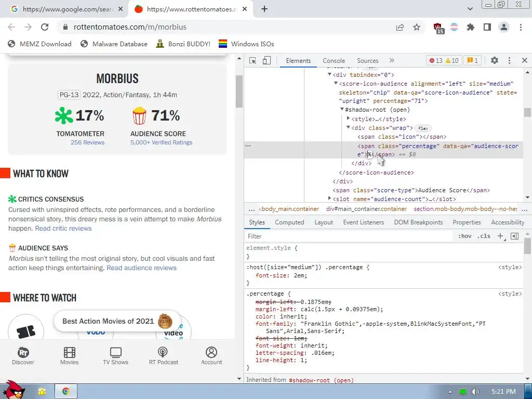
Task: Show hidden tray icons arrow
Action: tap(450, 392)
